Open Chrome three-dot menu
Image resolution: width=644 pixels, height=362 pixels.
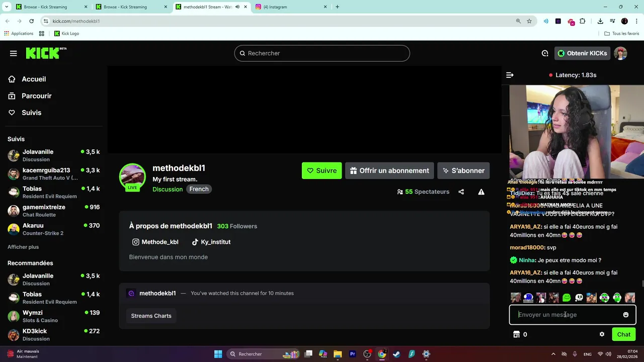(636, 21)
